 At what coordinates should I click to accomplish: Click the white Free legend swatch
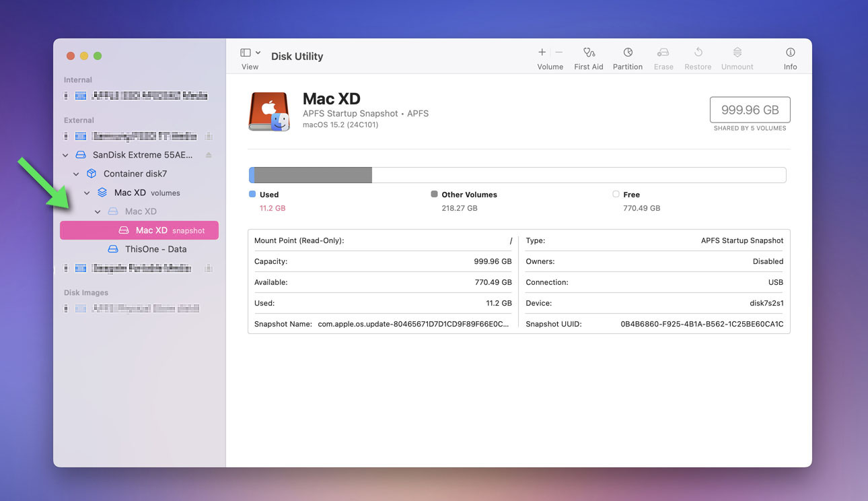pos(616,194)
